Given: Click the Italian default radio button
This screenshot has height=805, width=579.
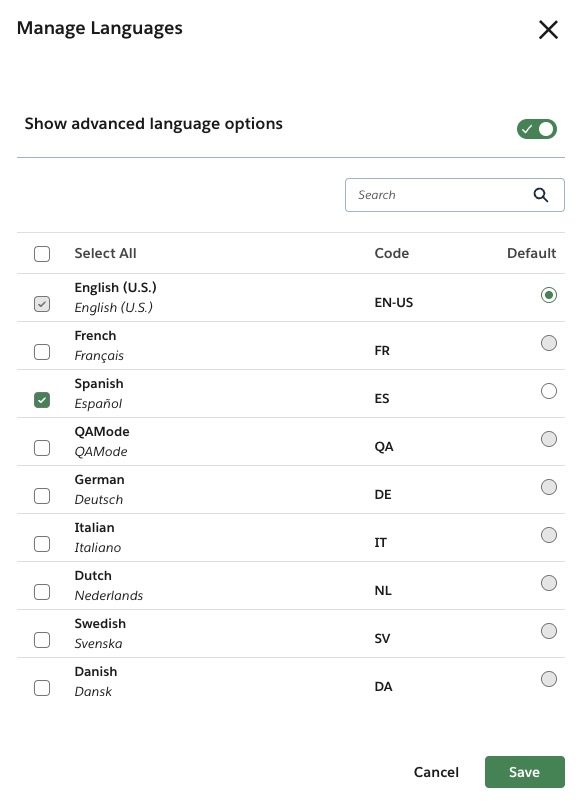Looking at the screenshot, I should [x=549, y=535].
